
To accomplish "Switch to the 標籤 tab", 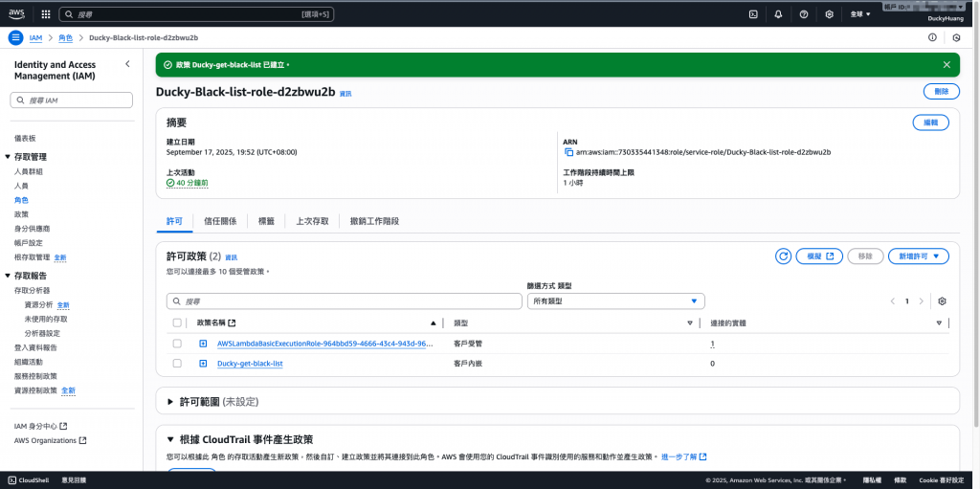I will pos(267,221).
